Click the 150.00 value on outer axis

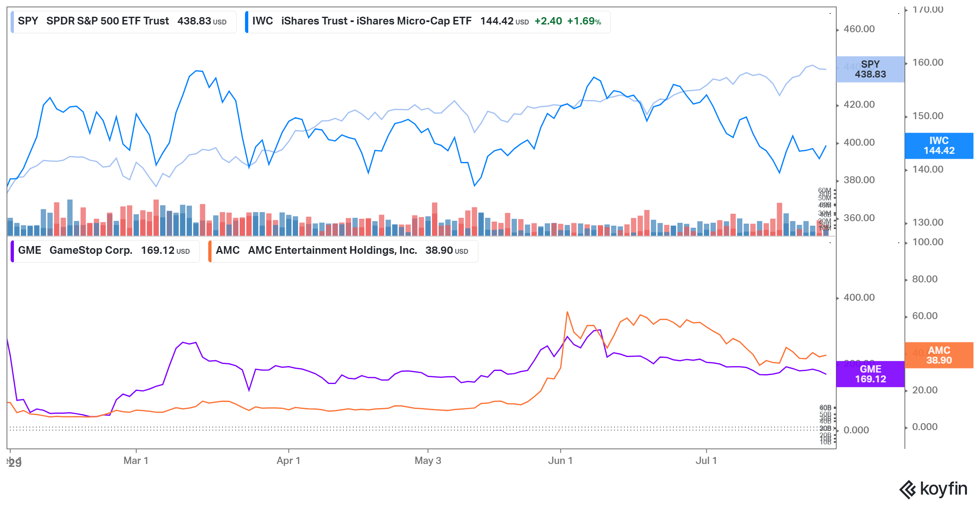(928, 116)
